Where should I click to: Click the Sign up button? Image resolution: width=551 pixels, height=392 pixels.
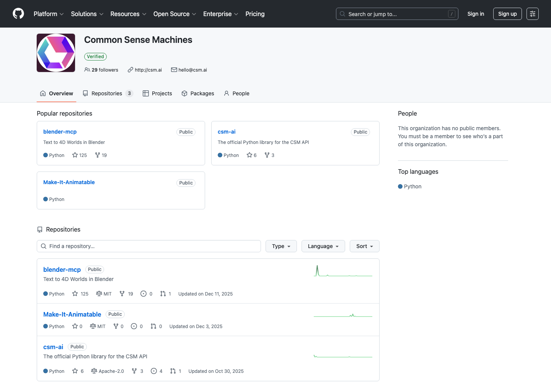point(507,14)
